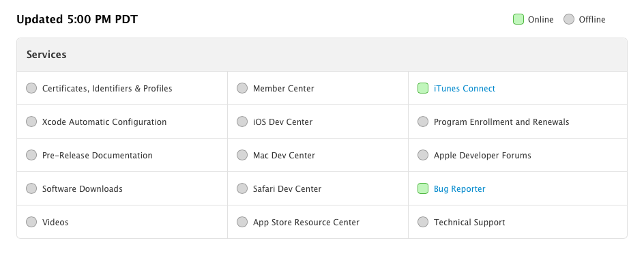644x256 pixels.
Task: Click the 'Updated 5:00 PM PDT' heading
Action: pos(77,19)
